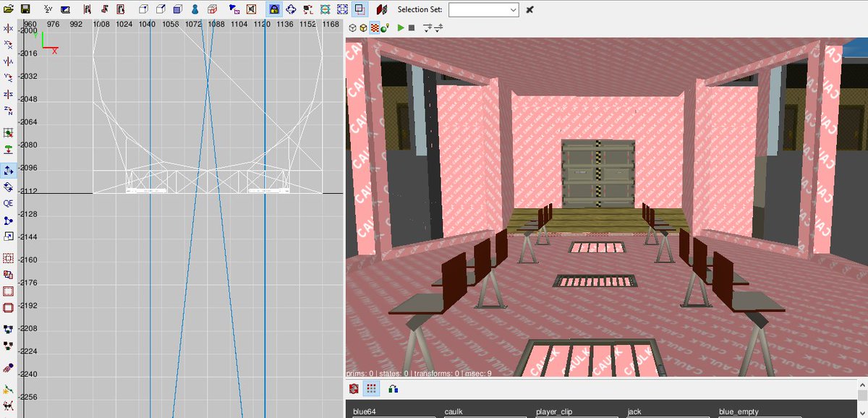
Task: Click the plain red square outline icon
Action: (x=8, y=291)
